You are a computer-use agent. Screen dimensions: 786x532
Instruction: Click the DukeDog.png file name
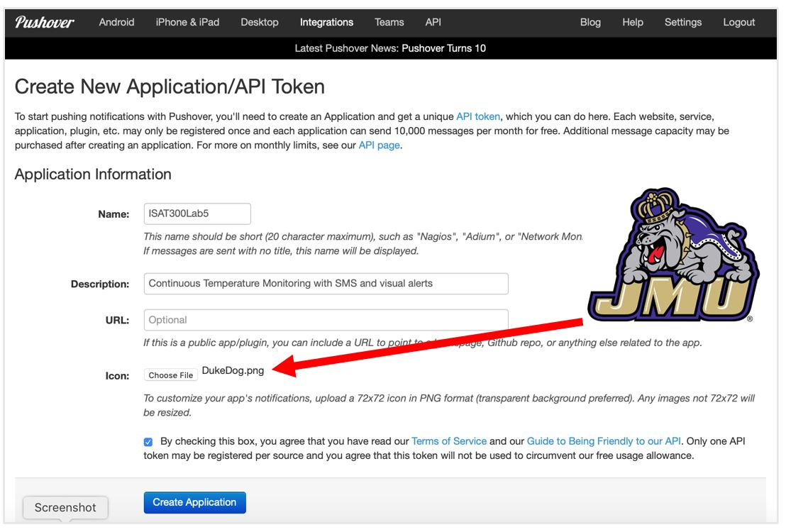click(x=233, y=370)
